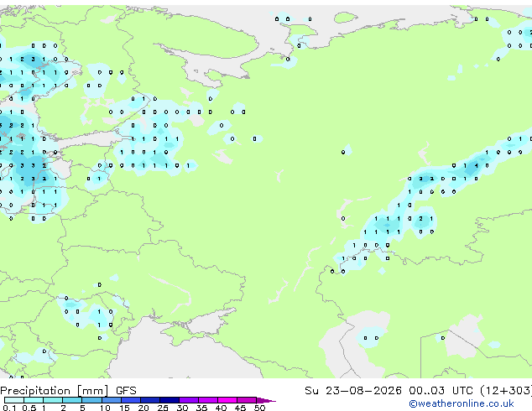Click the "30" legend scale label
The width and height of the screenshot is (532, 411).
coord(182,408)
